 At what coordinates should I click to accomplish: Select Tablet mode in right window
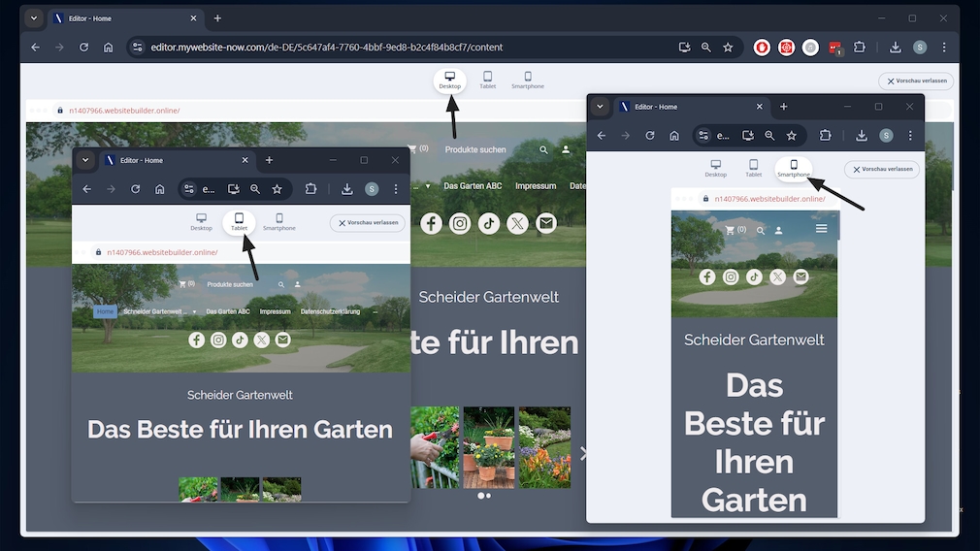pos(753,168)
